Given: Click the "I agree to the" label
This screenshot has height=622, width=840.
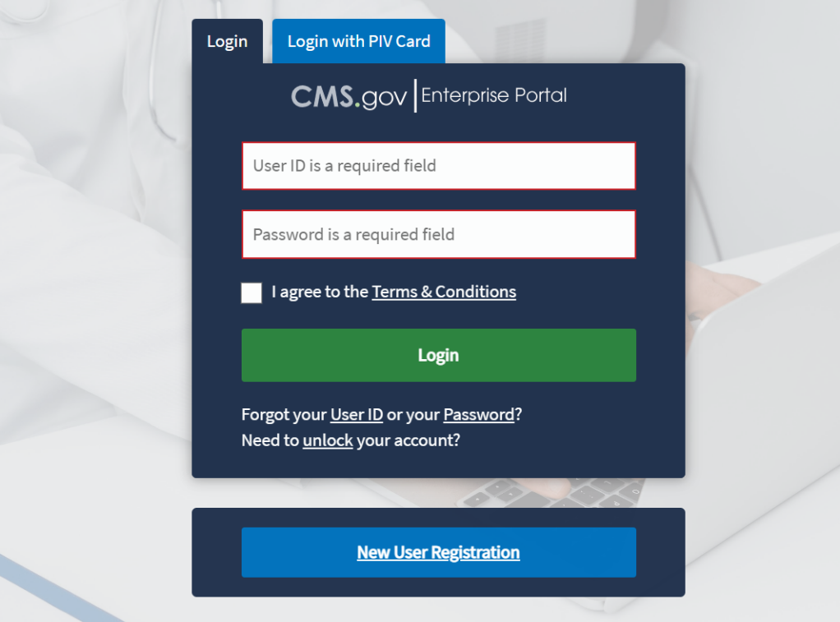Looking at the screenshot, I should click(x=320, y=292).
